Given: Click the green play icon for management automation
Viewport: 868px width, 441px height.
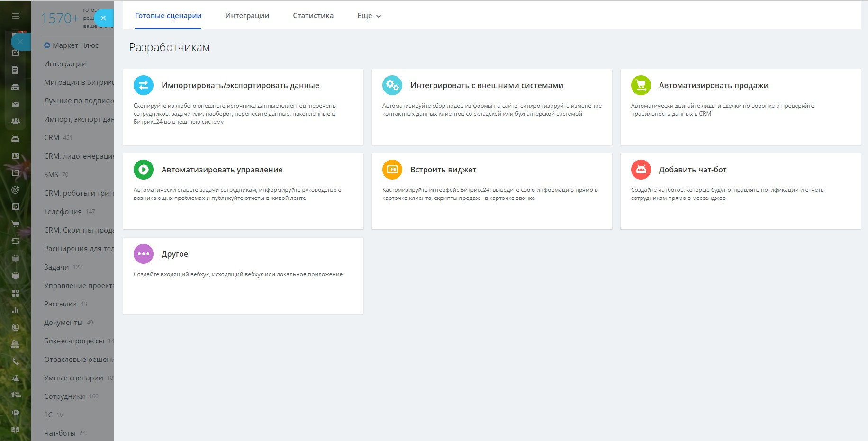Looking at the screenshot, I should point(144,170).
